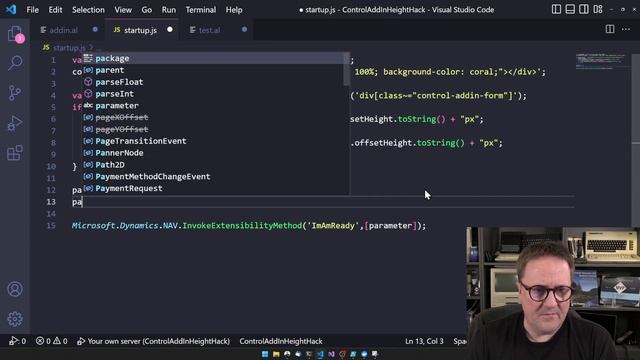Click VS Code icon in taskbar

320,354
